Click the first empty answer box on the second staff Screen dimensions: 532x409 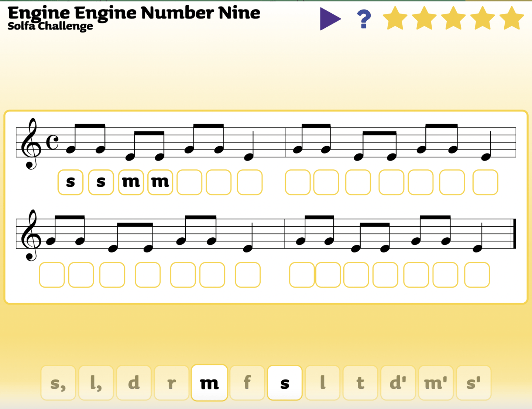tap(51, 275)
